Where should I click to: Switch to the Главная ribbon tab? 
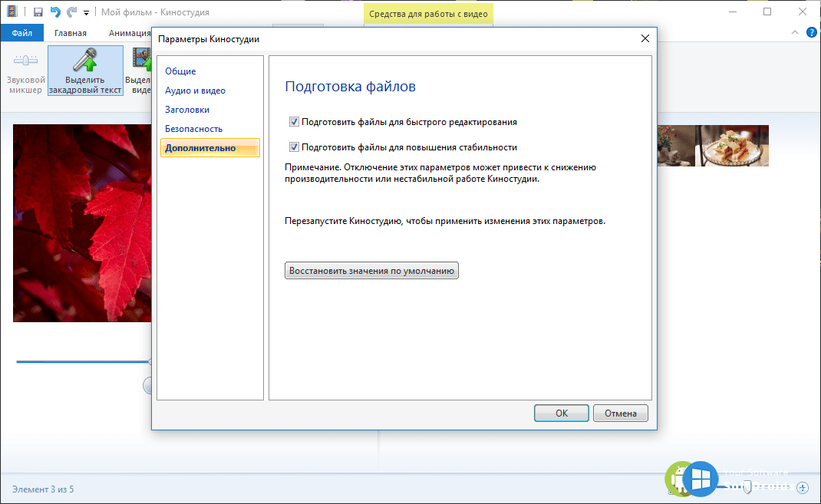tap(70, 33)
